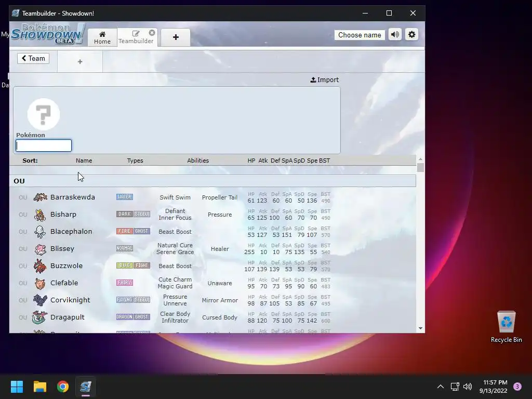Open the Home tab
Viewport: 532px width, 399px height.
(102, 37)
